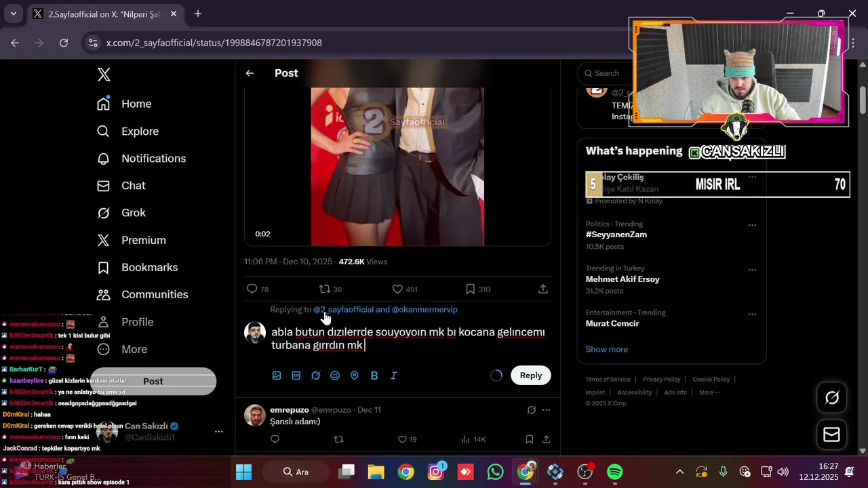Open options for Murat Cemcir trend
Image resolution: width=868 pixels, height=488 pixels.
tap(752, 314)
